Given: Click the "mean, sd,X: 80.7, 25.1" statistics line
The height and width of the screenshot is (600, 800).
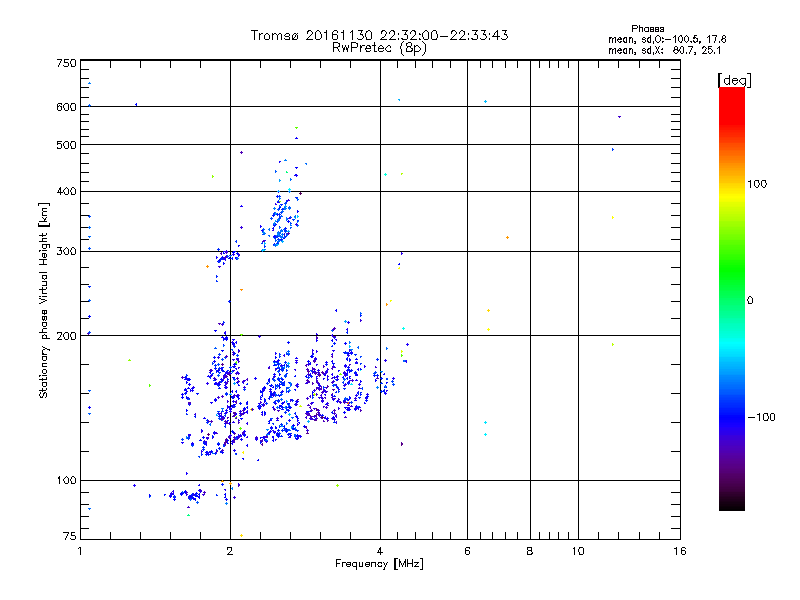Looking at the screenshot, I should click(664, 51).
